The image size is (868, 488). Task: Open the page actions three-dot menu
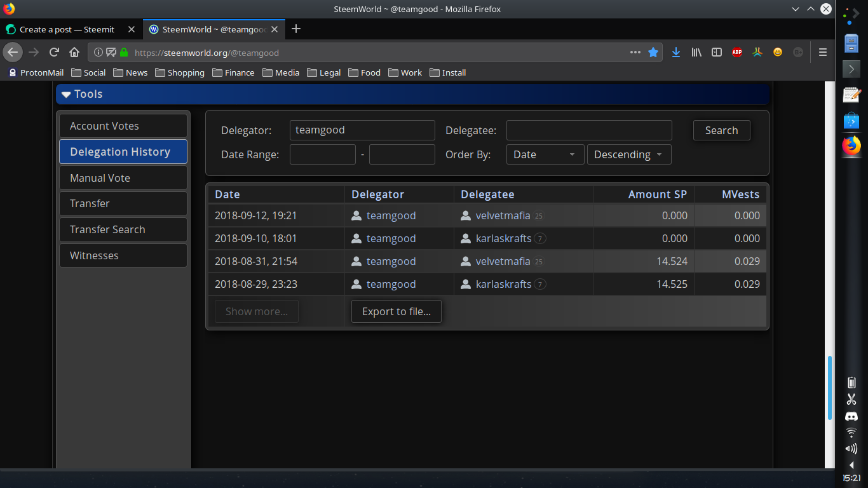coord(635,53)
